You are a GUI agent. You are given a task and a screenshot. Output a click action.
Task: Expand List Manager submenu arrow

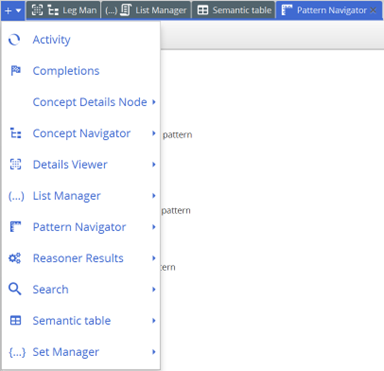pos(154,196)
